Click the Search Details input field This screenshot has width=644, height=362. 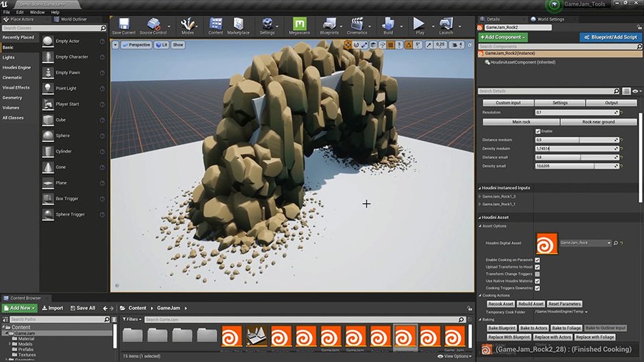point(549,91)
